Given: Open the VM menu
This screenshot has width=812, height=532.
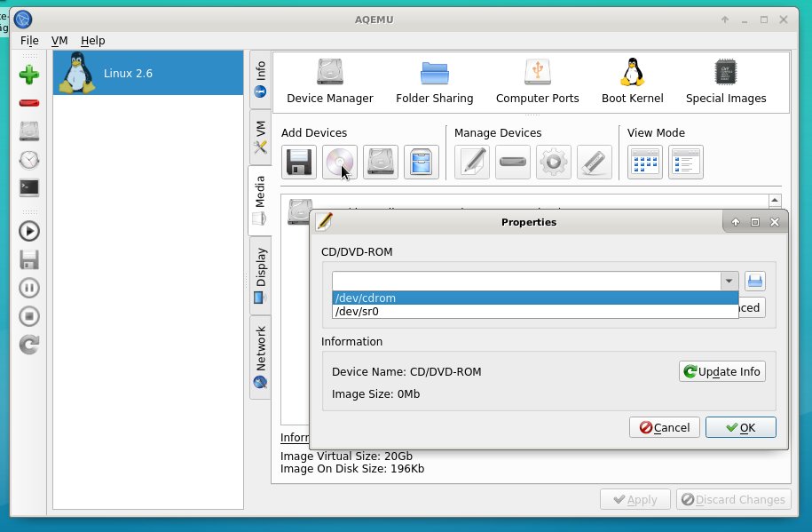Looking at the screenshot, I should tap(59, 40).
